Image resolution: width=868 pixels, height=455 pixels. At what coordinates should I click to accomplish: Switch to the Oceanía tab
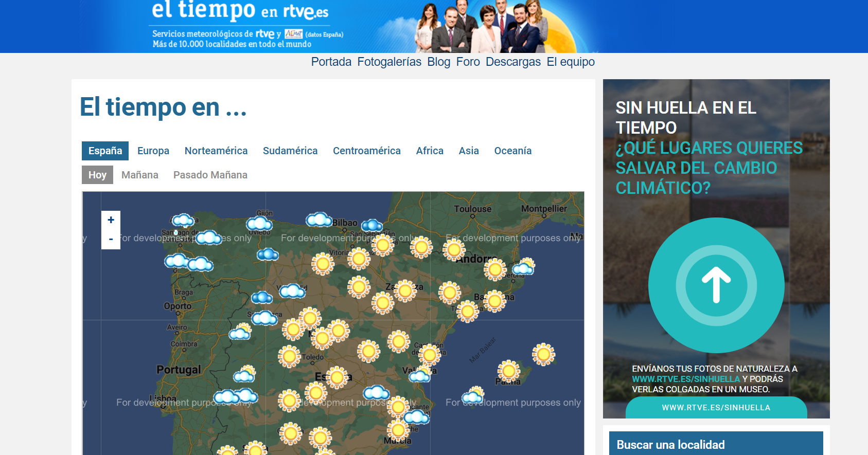click(513, 151)
